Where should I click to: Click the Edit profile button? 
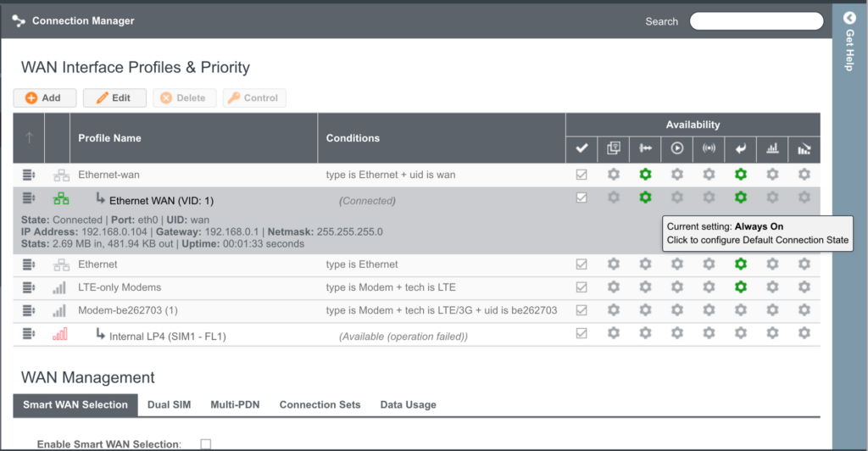click(114, 97)
